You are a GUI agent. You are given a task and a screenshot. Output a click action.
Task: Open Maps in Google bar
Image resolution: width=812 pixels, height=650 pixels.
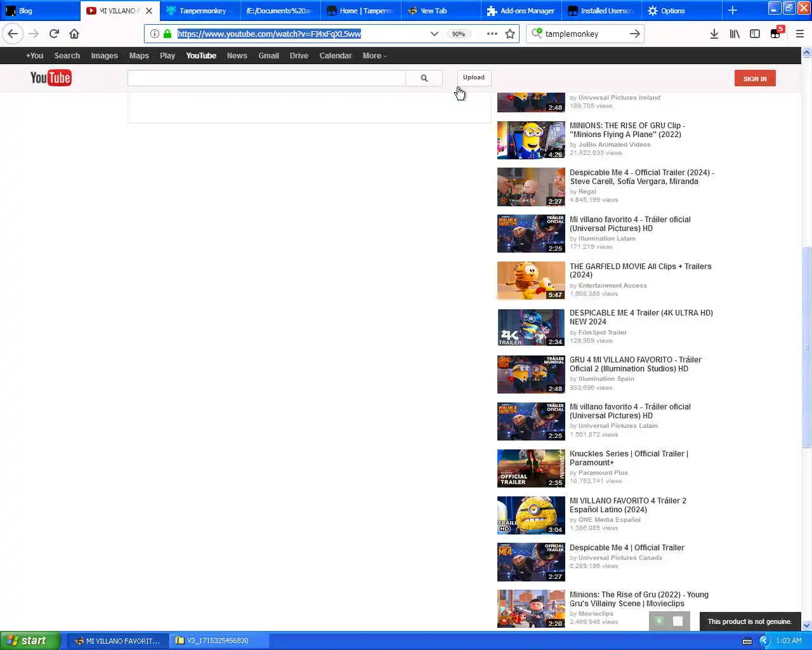point(139,56)
